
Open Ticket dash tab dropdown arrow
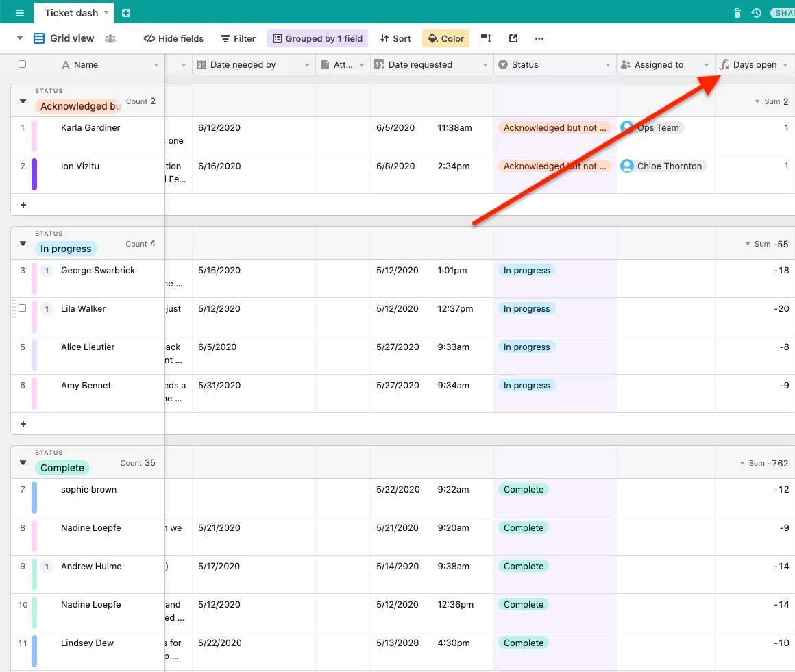coord(106,12)
